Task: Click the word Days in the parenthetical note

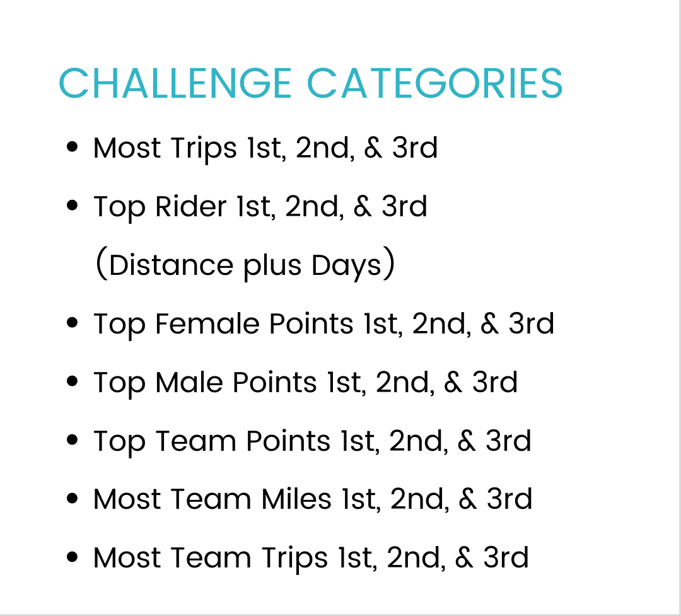Action: pyautogui.click(x=347, y=265)
